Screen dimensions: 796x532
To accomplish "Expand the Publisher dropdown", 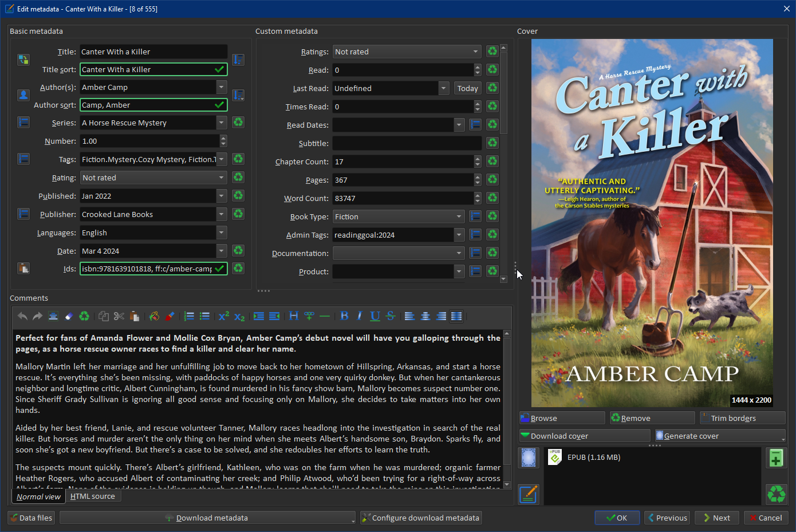I will [222, 214].
